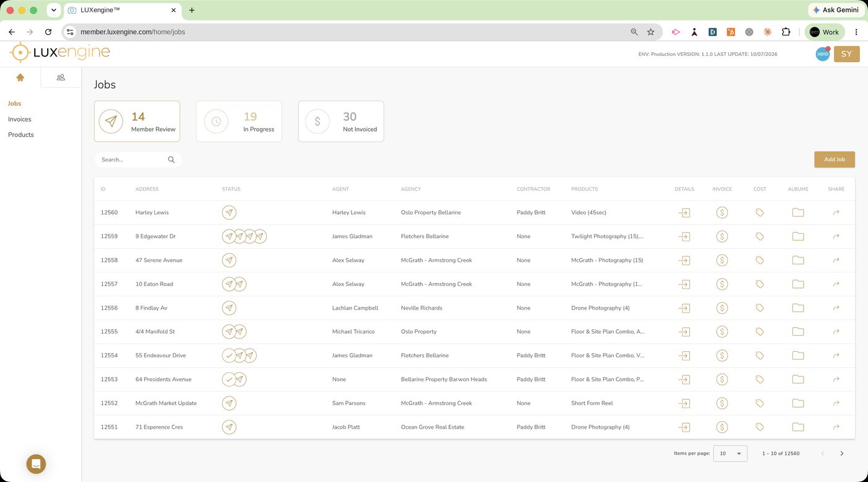The width and height of the screenshot is (868, 482).
Task: Open the browser extensions puzzle icon
Action: [786, 32]
